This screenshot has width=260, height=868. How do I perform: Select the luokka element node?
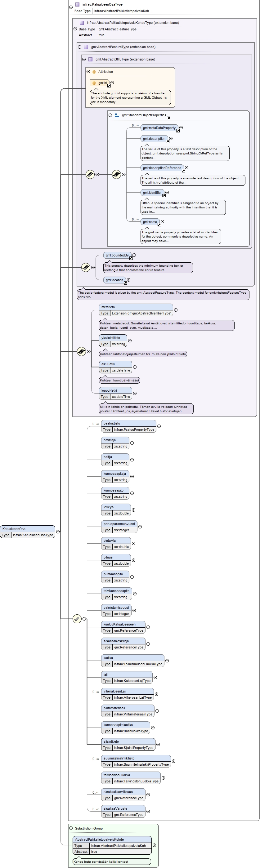point(133,661)
